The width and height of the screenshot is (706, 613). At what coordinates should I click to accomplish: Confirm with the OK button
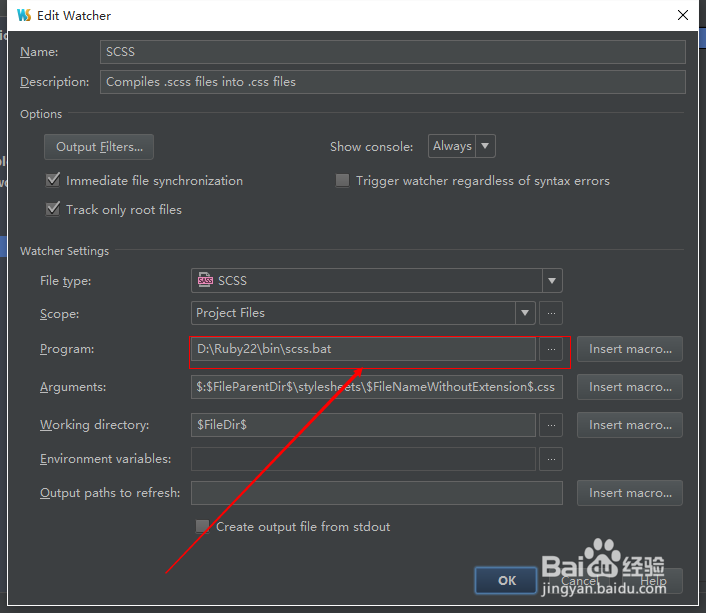[507, 581]
